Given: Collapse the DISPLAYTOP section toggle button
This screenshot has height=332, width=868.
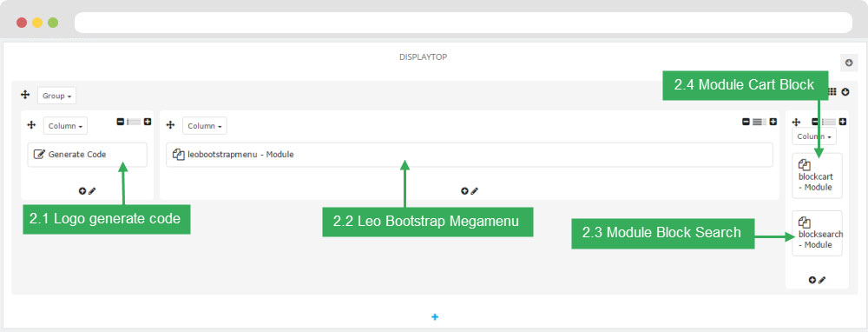Looking at the screenshot, I should point(849,63).
